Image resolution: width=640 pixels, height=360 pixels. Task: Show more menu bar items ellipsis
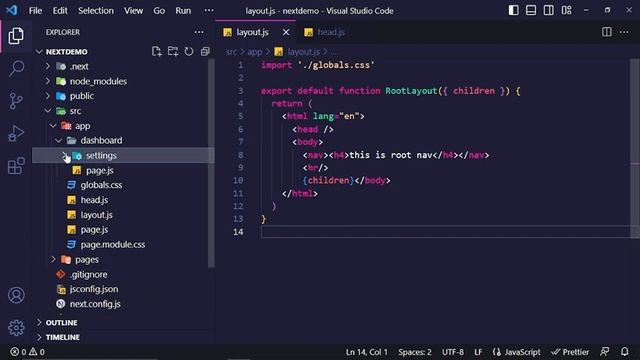coord(209,10)
